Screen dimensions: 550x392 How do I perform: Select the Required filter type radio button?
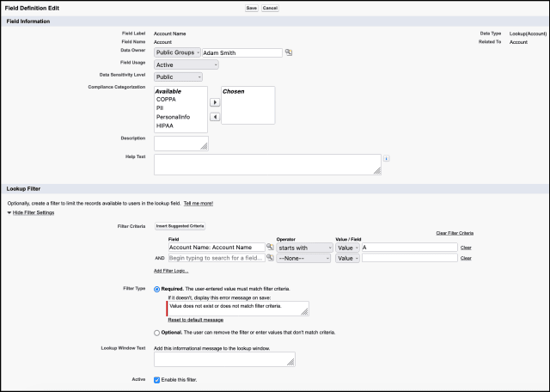point(156,290)
